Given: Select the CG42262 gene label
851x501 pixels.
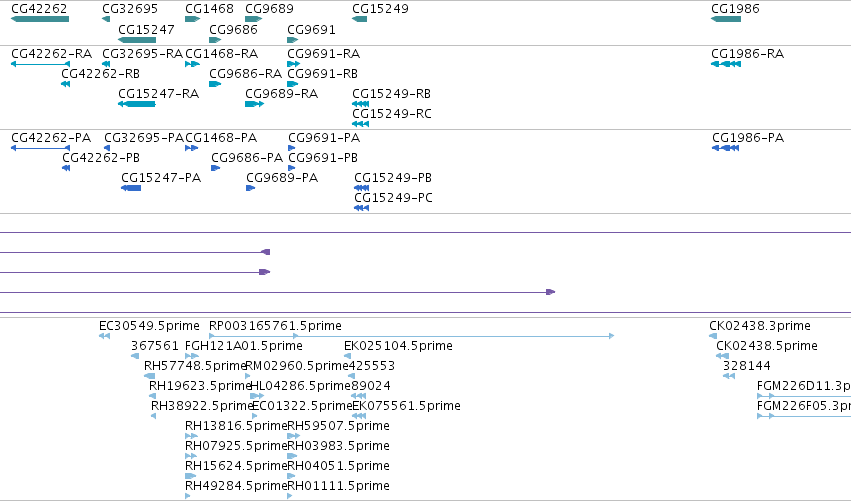Looking at the screenshot, I should pos(39,9).
